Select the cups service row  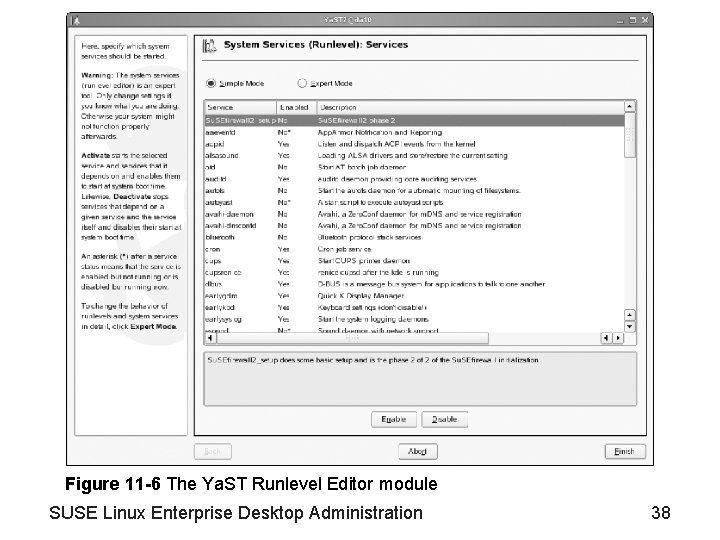click(x=414, y=261)
